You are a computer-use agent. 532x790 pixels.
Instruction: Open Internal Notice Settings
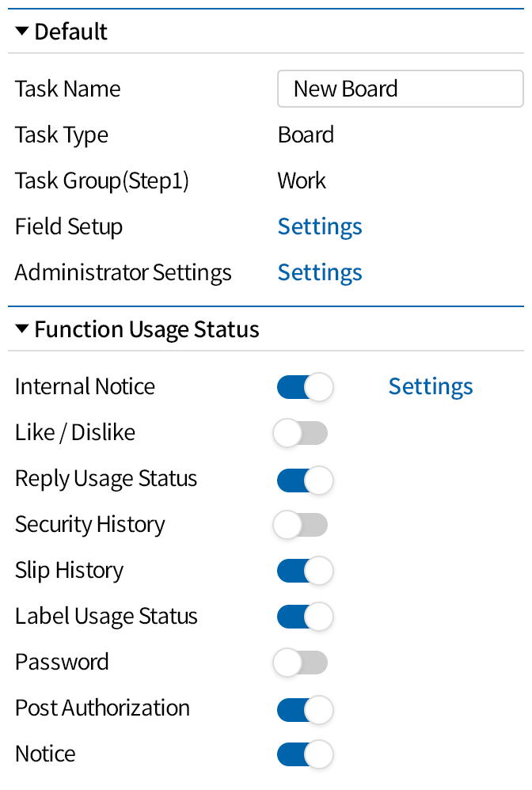(430, 386)
